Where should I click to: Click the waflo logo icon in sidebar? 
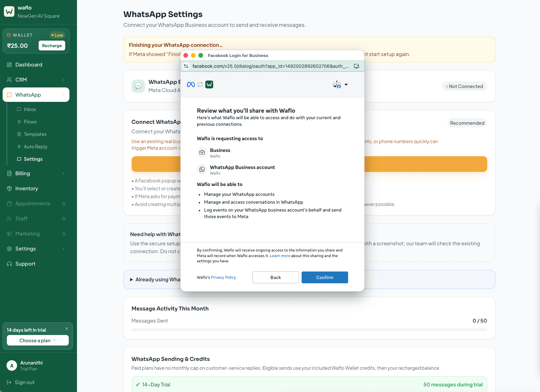click(x=9, y=11)
